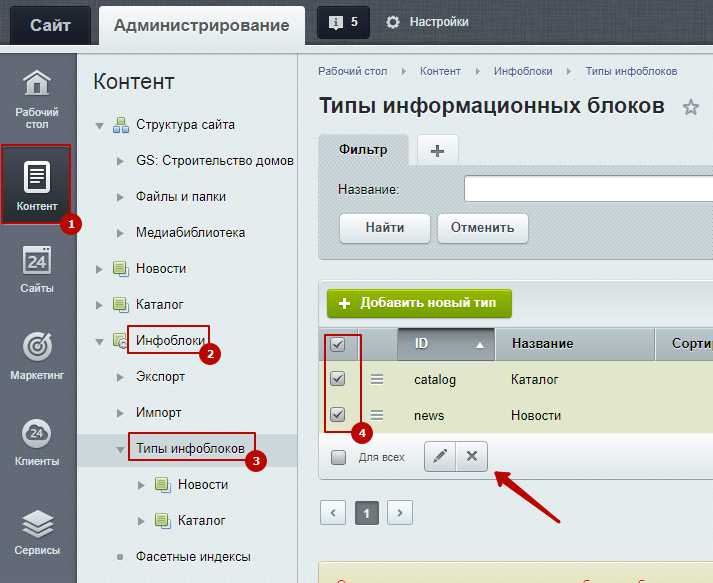
Task: Click the news ID cell
Action: click(x=429, y=415)
